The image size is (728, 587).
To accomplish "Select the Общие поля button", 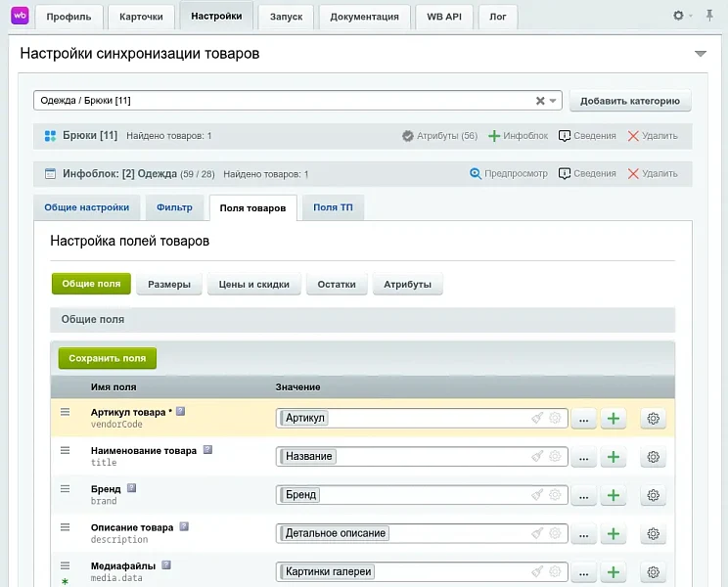I will click(x=91, y=284).
